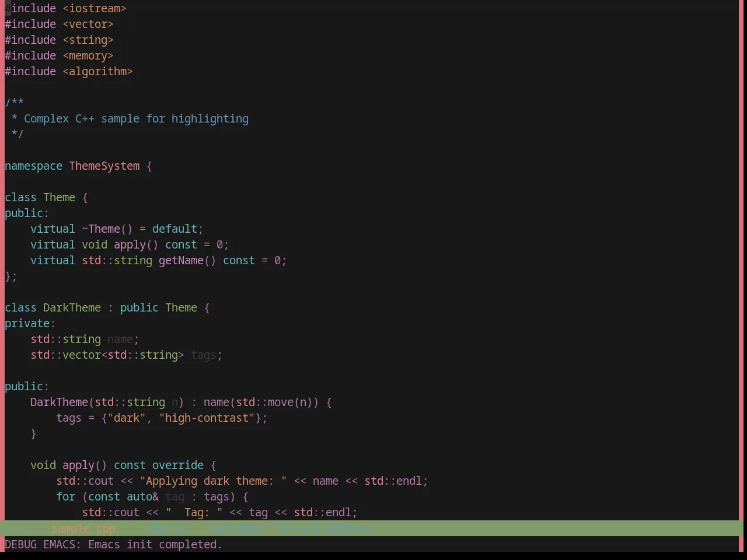Image resolution: width=747 pixels, height=560 pixels.
Task: Click the string "Applying dark theme: "
Action: point(213,481)
